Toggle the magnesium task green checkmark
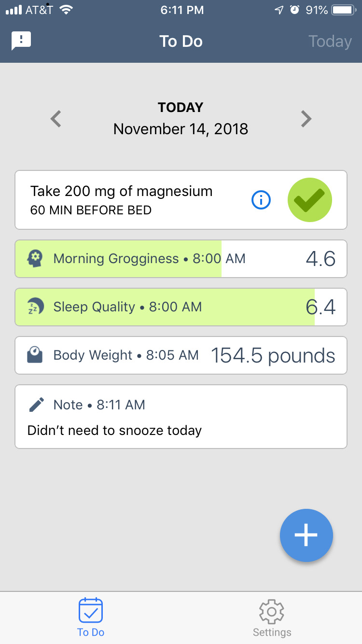The width and height of the screenshot is (362, 644). tap(309, 200)
